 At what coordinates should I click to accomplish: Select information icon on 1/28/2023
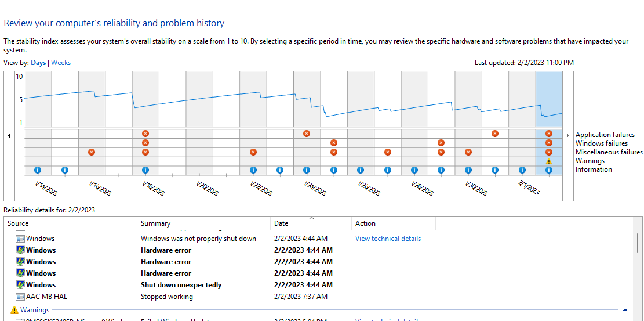tap(414, 170)
